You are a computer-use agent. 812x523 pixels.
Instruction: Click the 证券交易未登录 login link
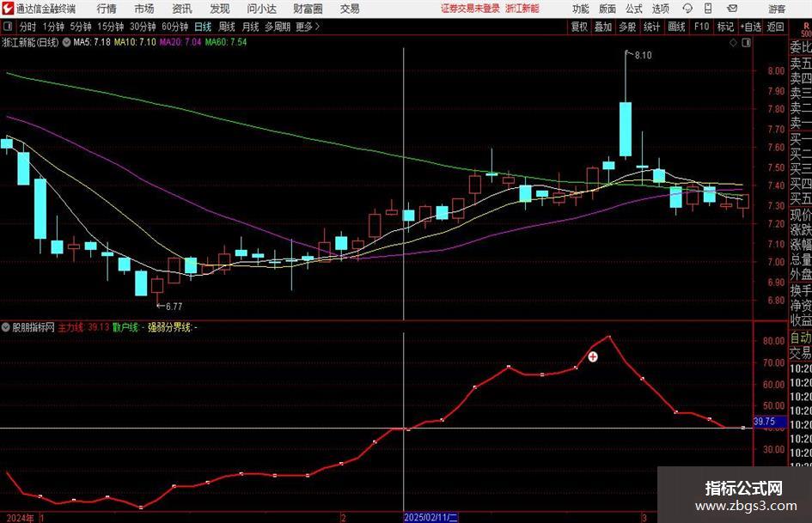[470, 9]
